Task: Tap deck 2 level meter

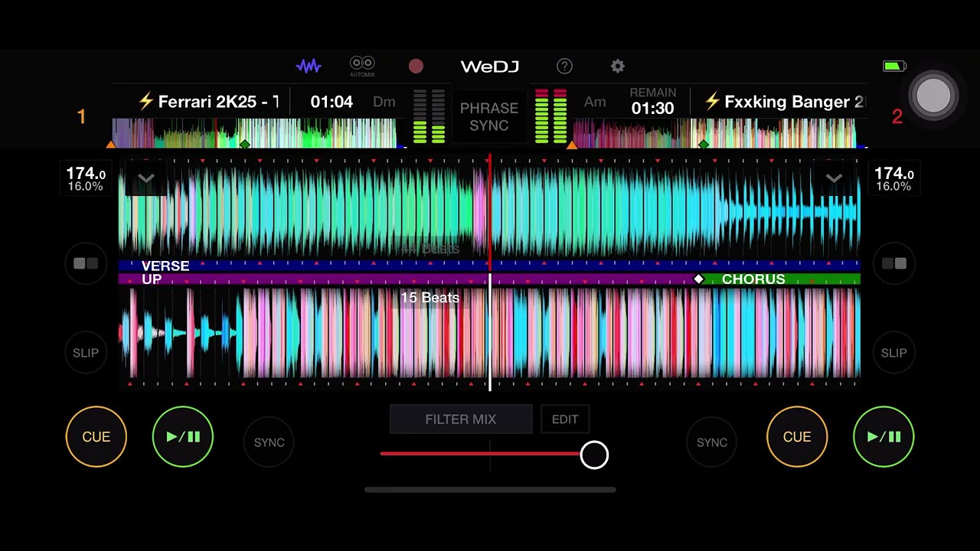Action: (550, 116)
